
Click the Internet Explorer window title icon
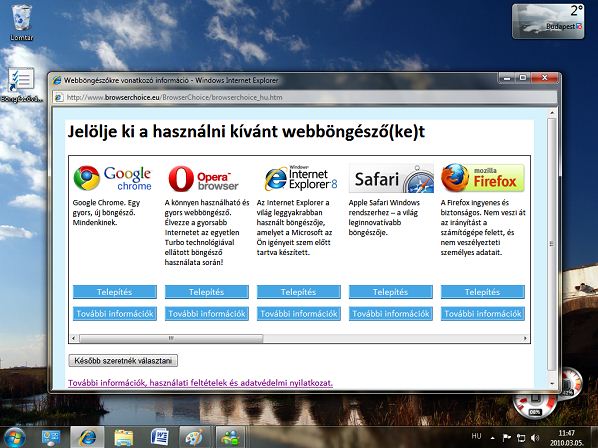[57, 80]
